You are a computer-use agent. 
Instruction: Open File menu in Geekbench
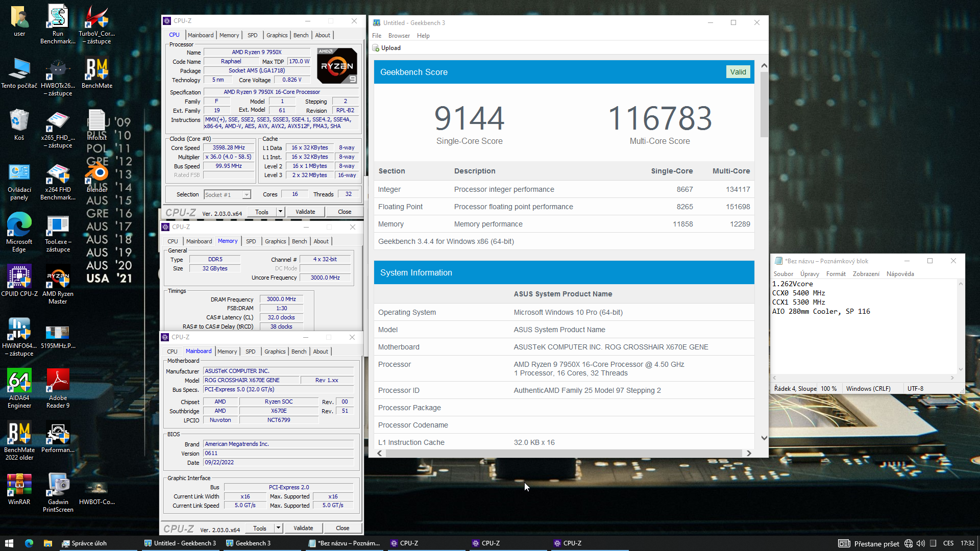click(x=377, y=36)
